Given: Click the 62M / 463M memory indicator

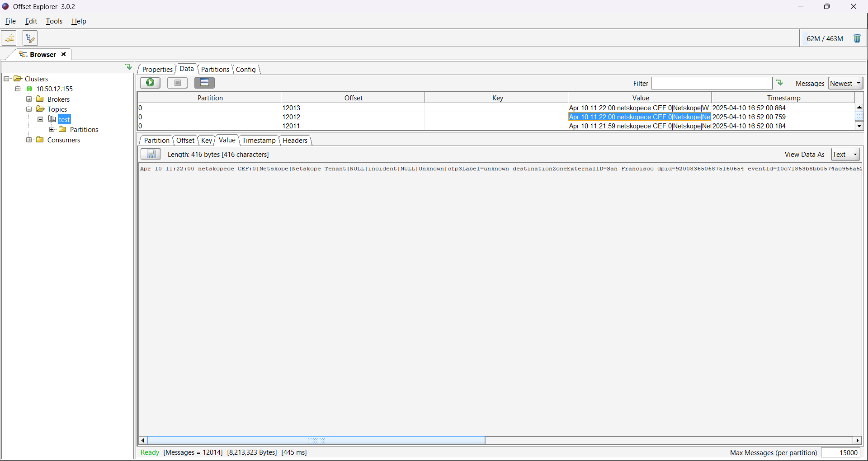Looking at the screenshot, I should (825, 38).
